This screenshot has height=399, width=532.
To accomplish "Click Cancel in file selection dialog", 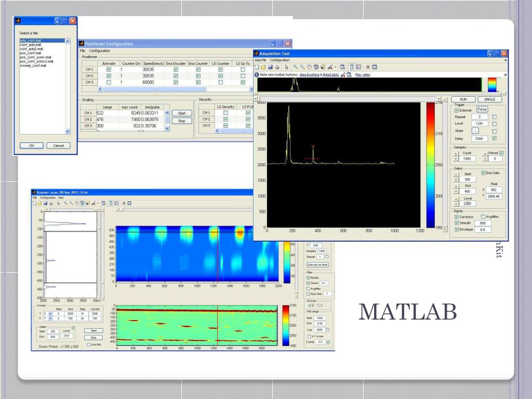I will click(x=58, y=145).
